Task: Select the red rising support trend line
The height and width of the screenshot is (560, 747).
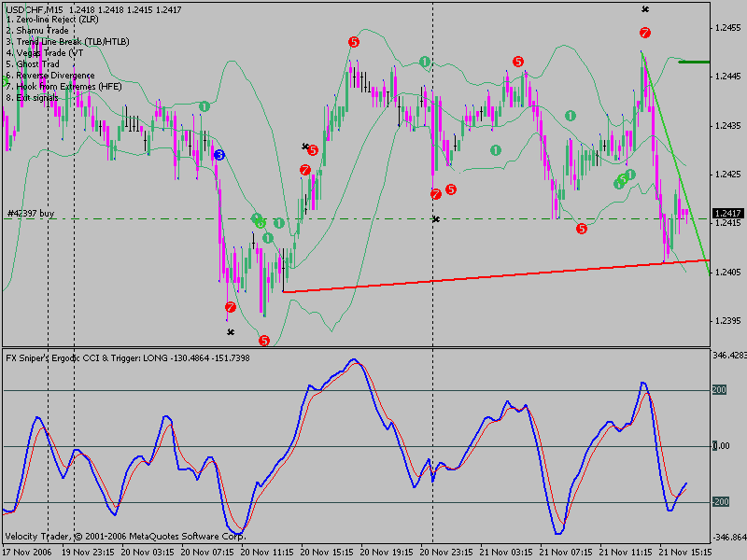Action: (497, 276)
